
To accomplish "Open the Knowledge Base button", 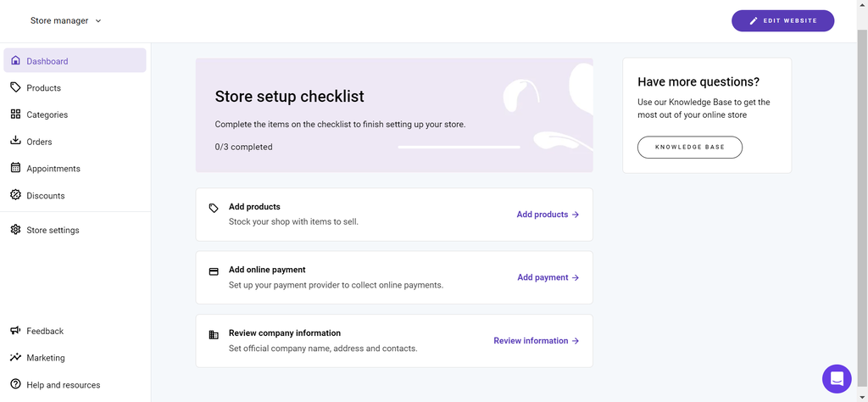I will tap(689, 147).
